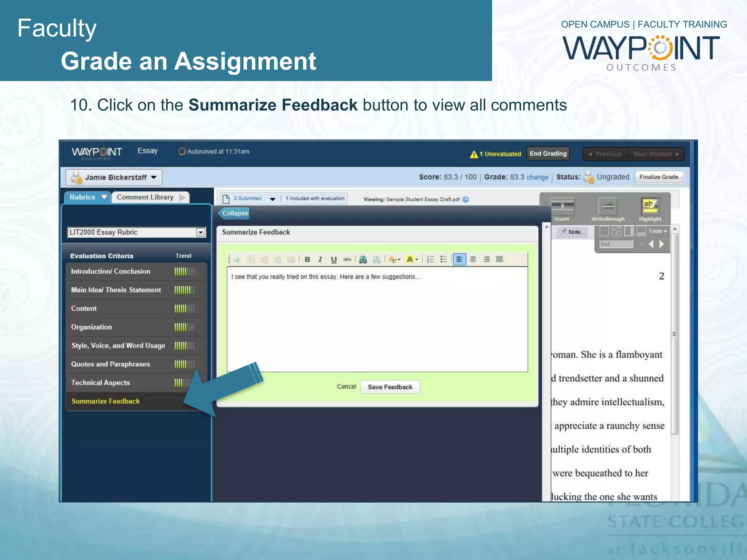Click the Paste clipboard icon
The width and height of the screenshot is (747, 560).
264,259
